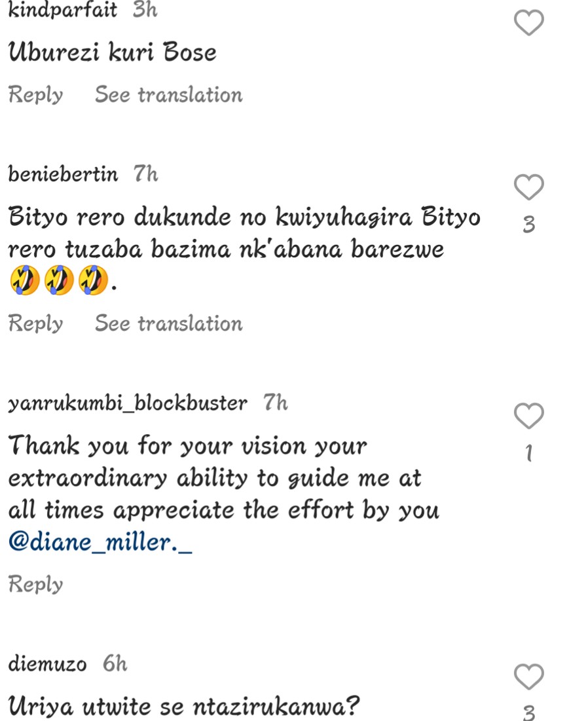588x721 pixels.
Task: Tap the heart on beniebertin's comment
Action: (x=528, y=187)
